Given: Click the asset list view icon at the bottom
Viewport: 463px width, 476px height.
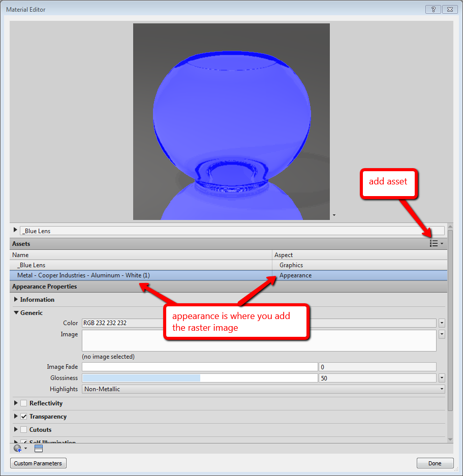Looking at the screenshot, I should (x=38, y=448).
